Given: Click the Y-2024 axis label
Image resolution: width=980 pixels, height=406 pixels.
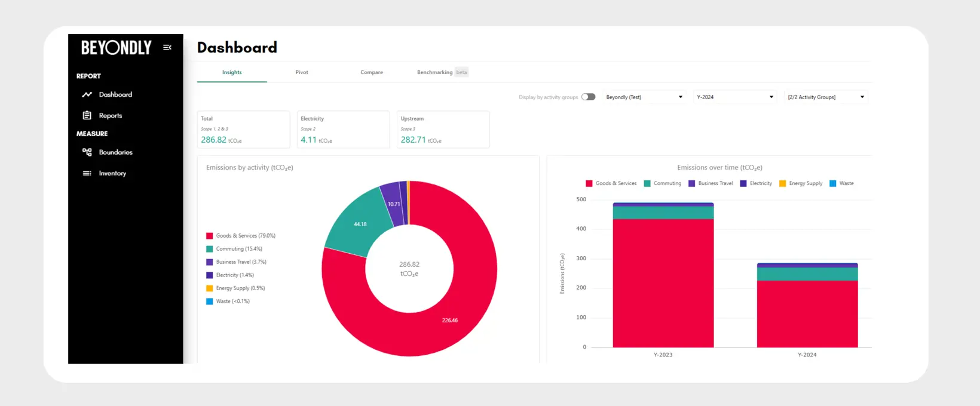Looking at the screenshot, I should point(807,355).
